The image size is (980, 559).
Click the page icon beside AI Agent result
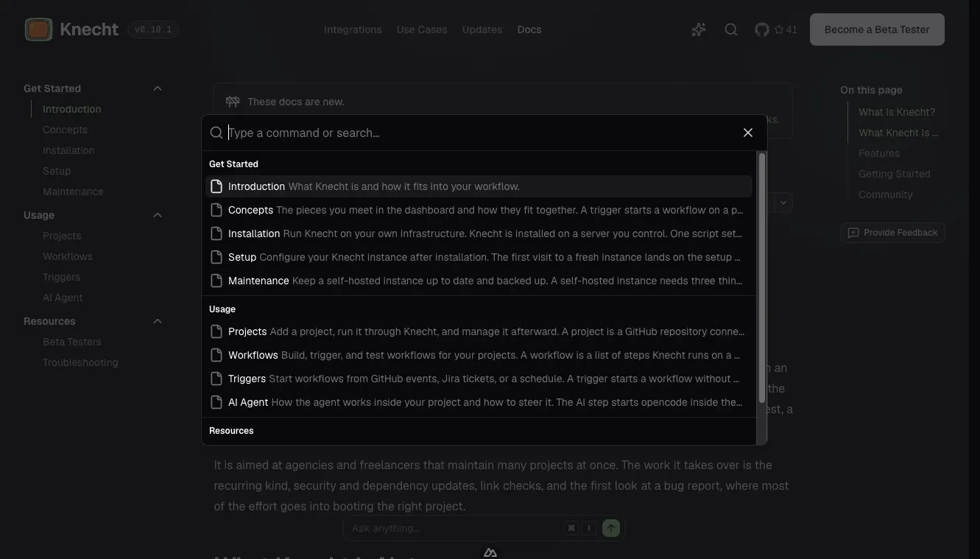(x=216, y=402)
